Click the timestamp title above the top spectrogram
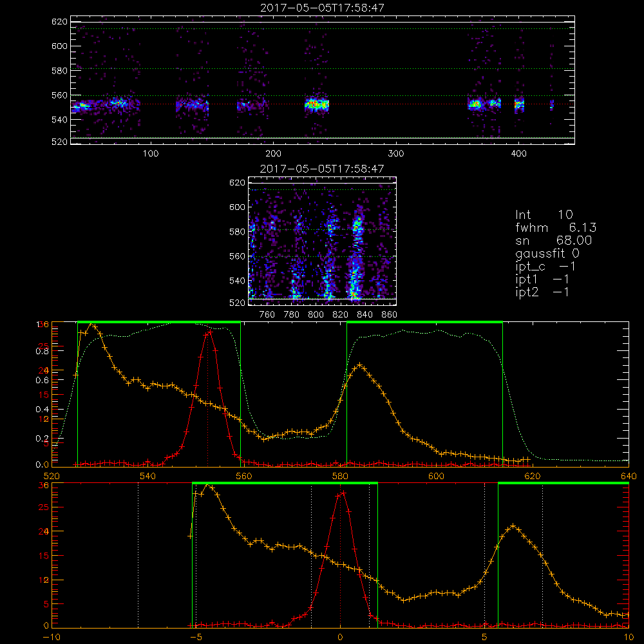The width and height of the screenshot is (644, 644). click(322, 8)
